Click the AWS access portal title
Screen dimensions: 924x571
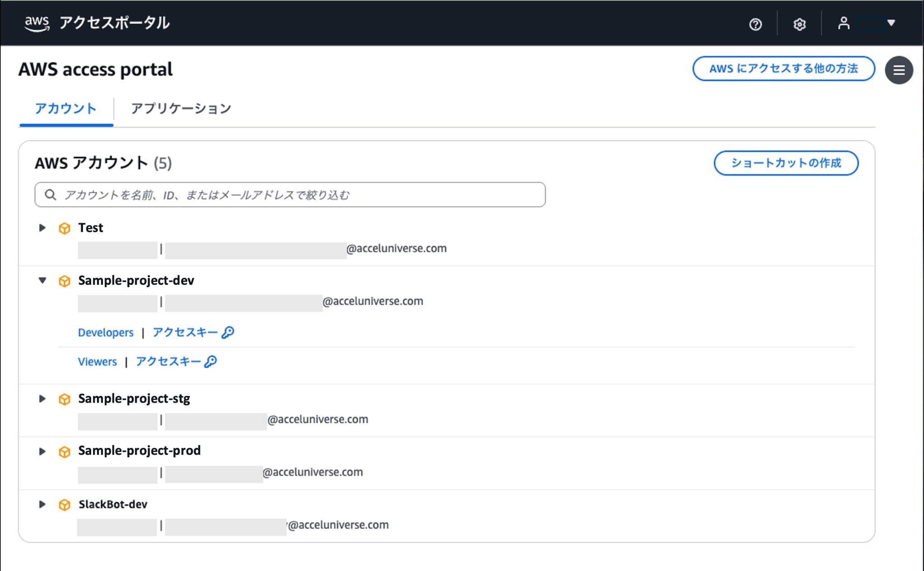pos(96,70)
